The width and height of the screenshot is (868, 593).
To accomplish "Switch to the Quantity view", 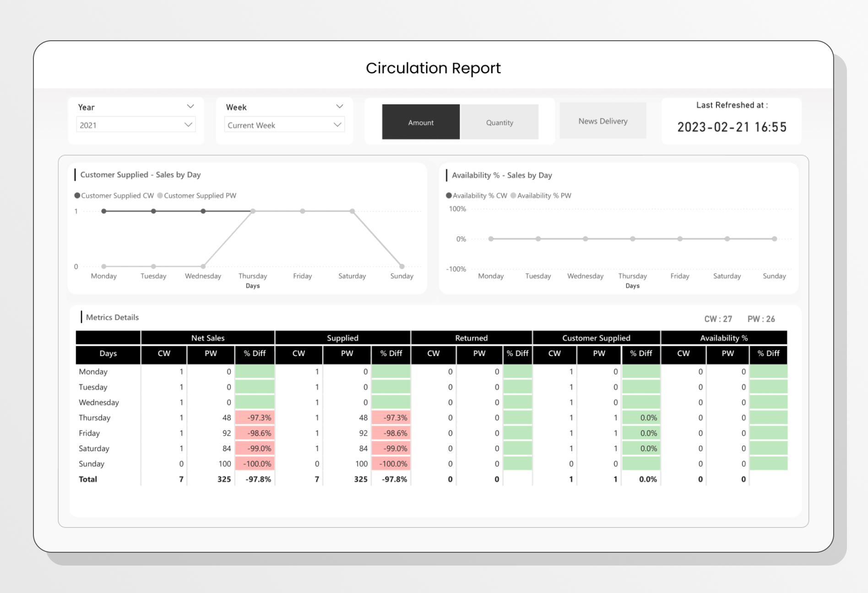I will click(x=499, y=122).
